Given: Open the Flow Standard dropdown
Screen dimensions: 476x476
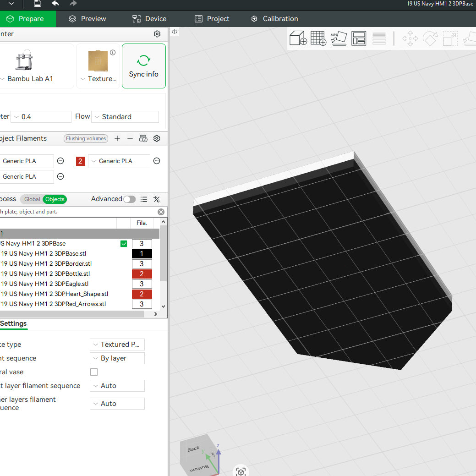Looking at the screenshot, I should (x=125, y=117).
